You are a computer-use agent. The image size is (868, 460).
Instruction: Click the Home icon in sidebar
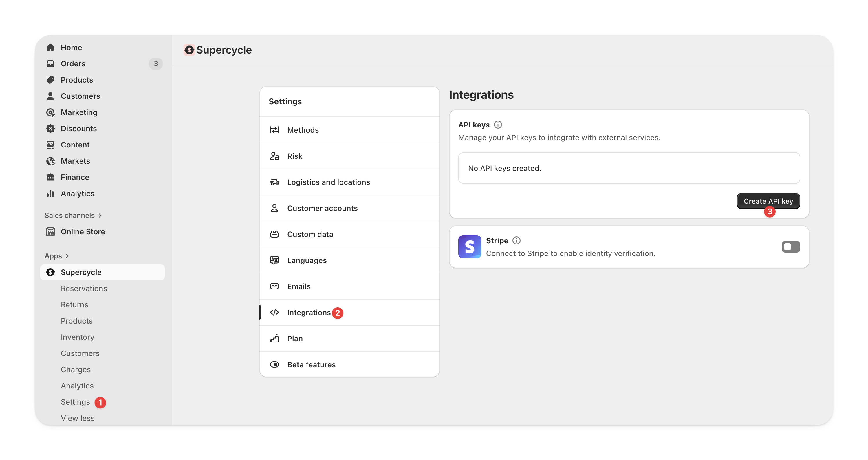click(x=51, y=48)
